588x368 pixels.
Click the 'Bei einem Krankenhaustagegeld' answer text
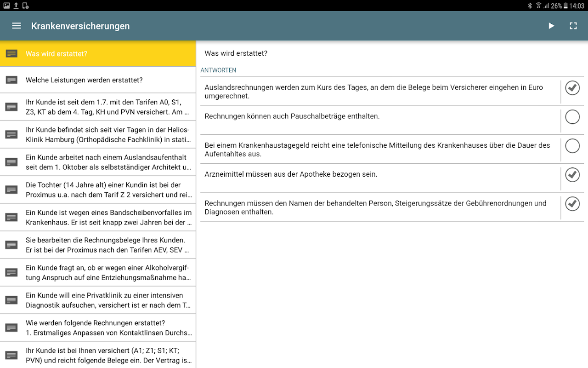pyautogui.click(x=377, y=149)
